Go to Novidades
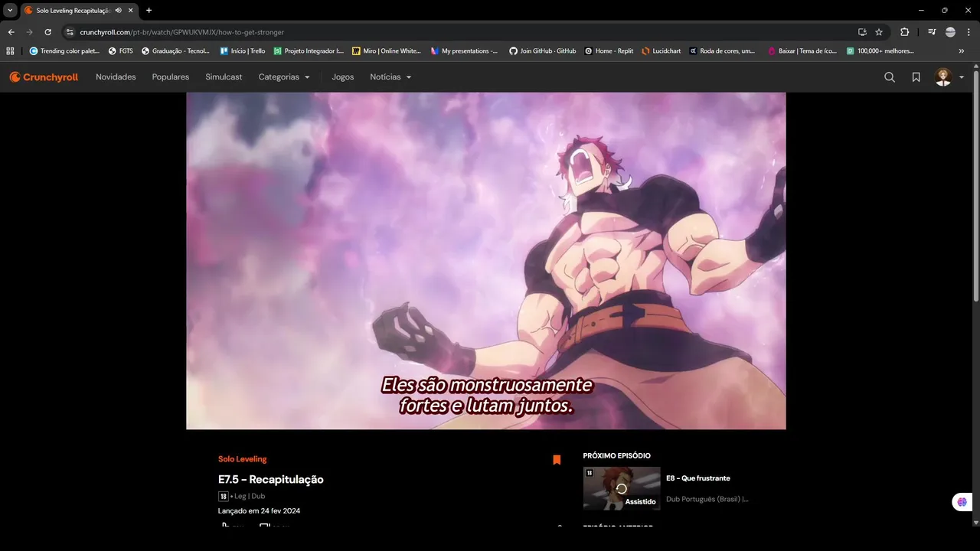 [116, 77]
